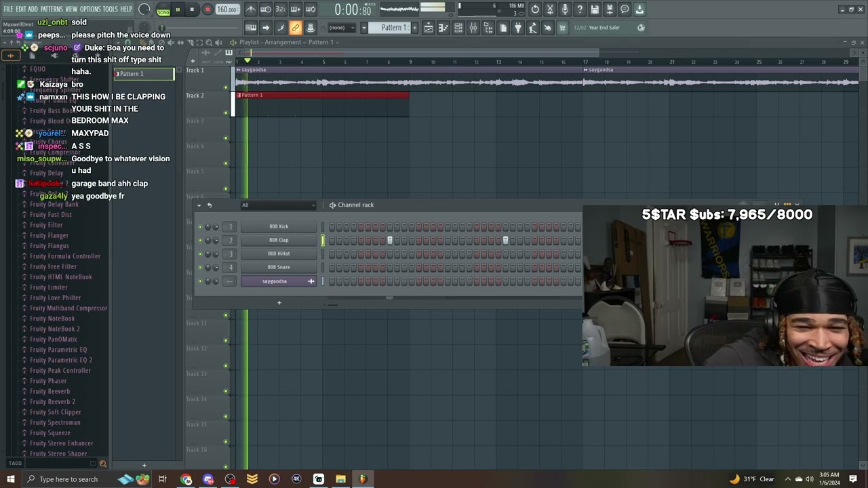Toggle the metronome icon

(x=250, y=9)
